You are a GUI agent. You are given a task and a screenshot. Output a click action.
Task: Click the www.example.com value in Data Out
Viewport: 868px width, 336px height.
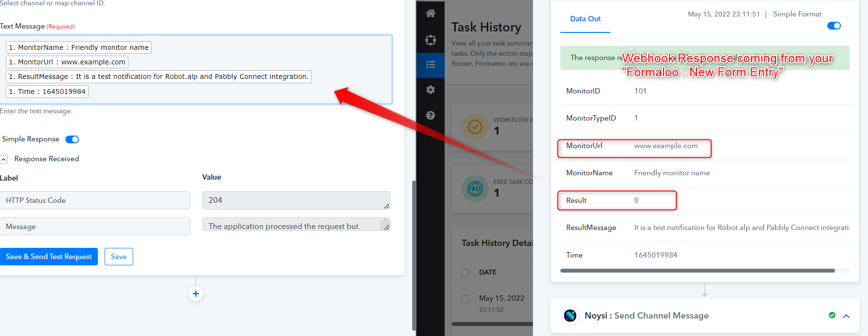coord(666,146)
